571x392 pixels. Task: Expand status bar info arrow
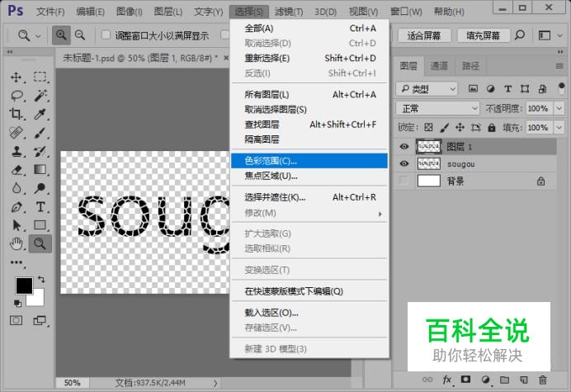point(215,383)
